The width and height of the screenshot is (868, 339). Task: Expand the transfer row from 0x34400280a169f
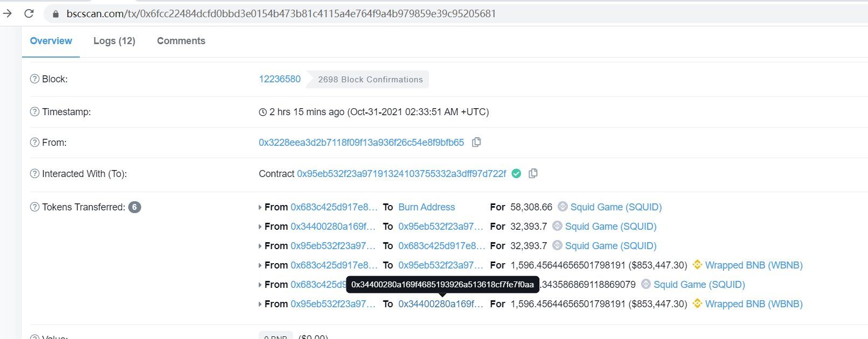pyautogui.click(x=260, y=227)
